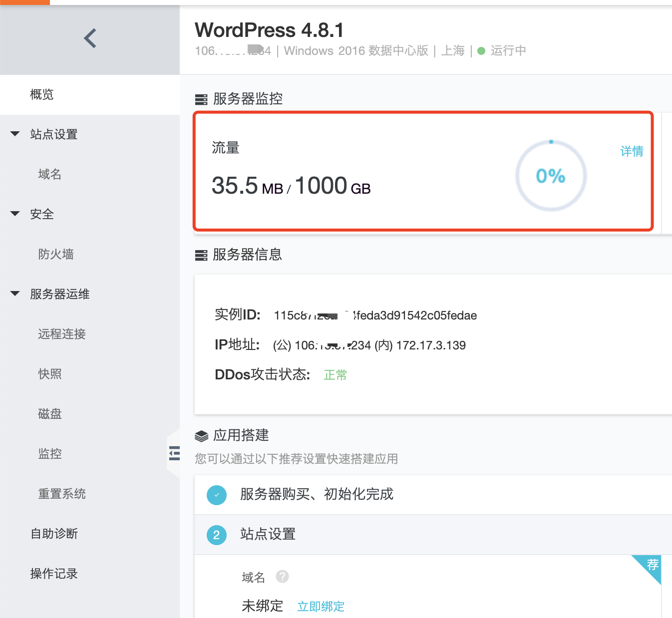Click the 应用搭建 layers icon
Image resolution: width=672 pixels, height=618 pixels.
pos(201,436)
